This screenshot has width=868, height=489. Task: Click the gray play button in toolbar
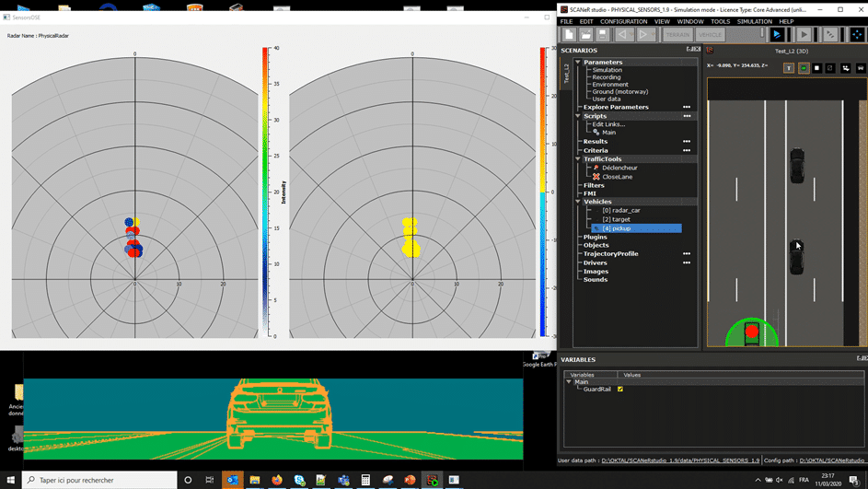pyautogui.click(x=804, y=35)
